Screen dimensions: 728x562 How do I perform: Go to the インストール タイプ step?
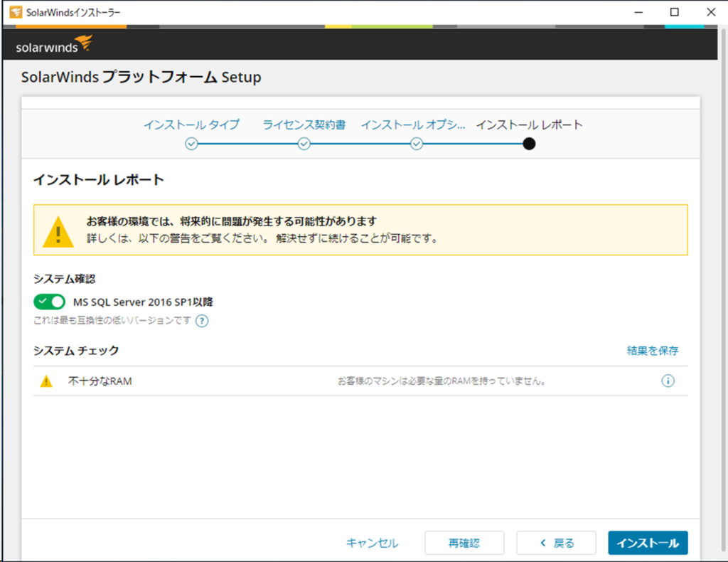192,124
